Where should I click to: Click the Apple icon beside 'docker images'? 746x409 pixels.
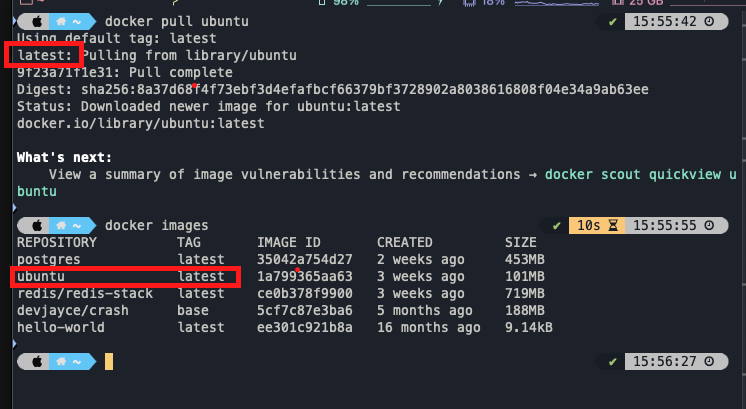point(37,225)
